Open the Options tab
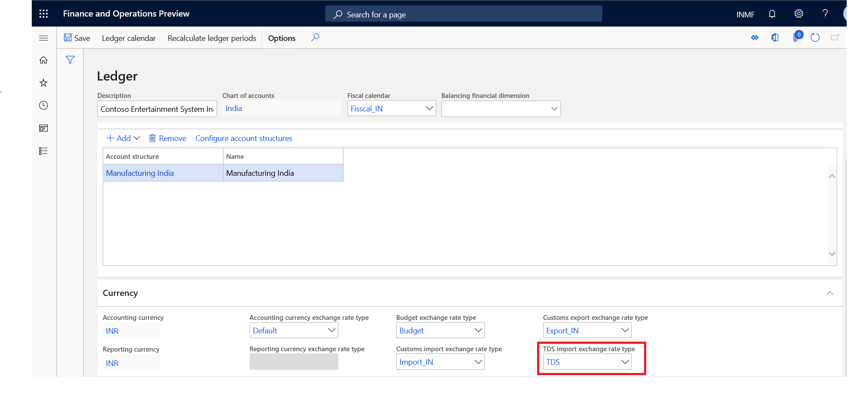This screenshot has width=868, height=403. [x=282, y=38]
